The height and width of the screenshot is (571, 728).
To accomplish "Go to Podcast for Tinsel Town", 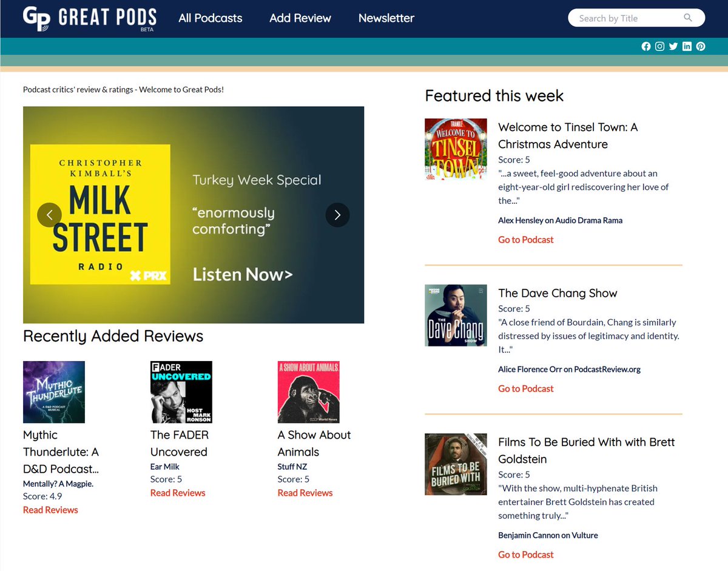I will [526, 240].
